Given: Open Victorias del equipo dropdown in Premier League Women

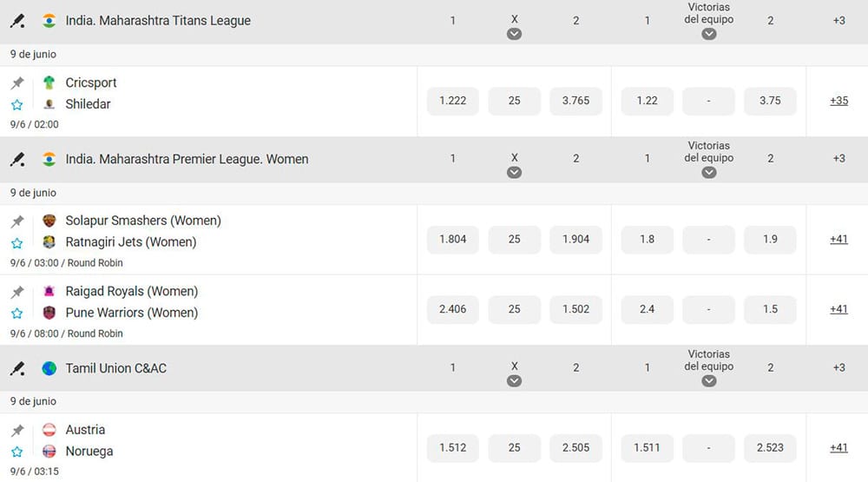Looking at the screenshot, I should 708,173.
